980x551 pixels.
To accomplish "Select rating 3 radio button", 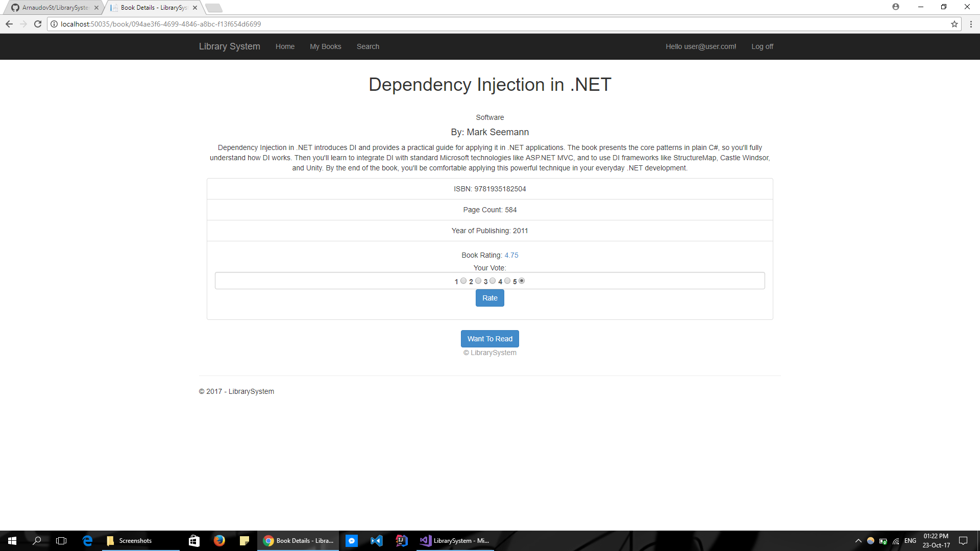I will [x=493, y=281].
